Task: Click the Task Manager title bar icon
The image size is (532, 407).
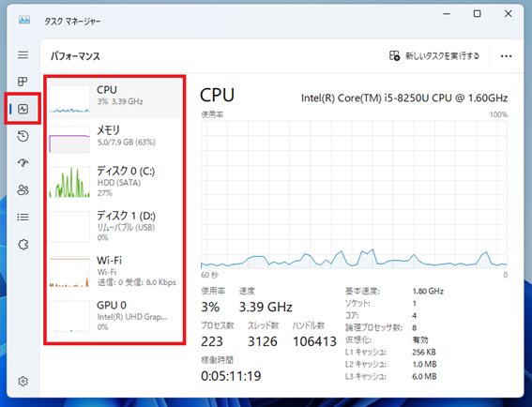Action: (24, 21)
